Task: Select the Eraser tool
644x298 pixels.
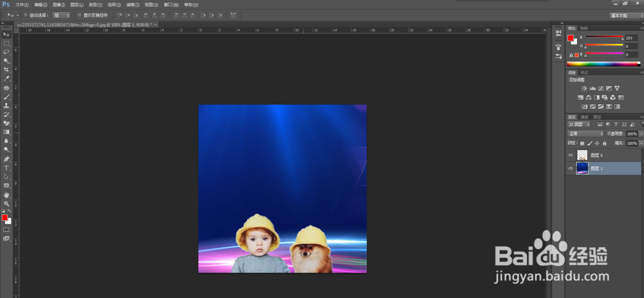Action: (x=6, y=123)
